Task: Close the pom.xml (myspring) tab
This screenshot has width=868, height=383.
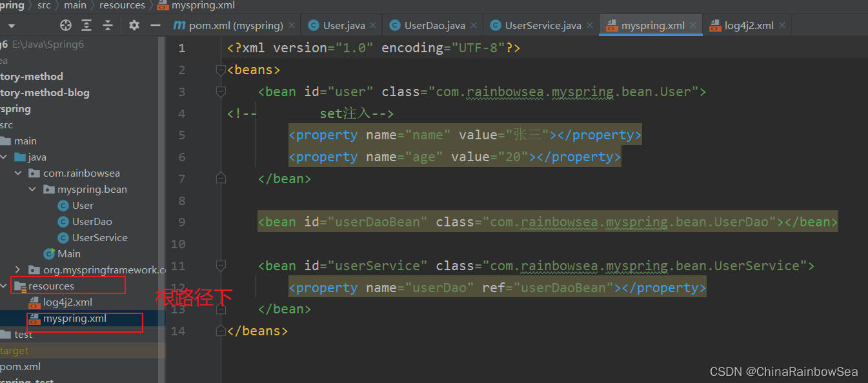Action: pyautogui.click(x=292, y=26)
